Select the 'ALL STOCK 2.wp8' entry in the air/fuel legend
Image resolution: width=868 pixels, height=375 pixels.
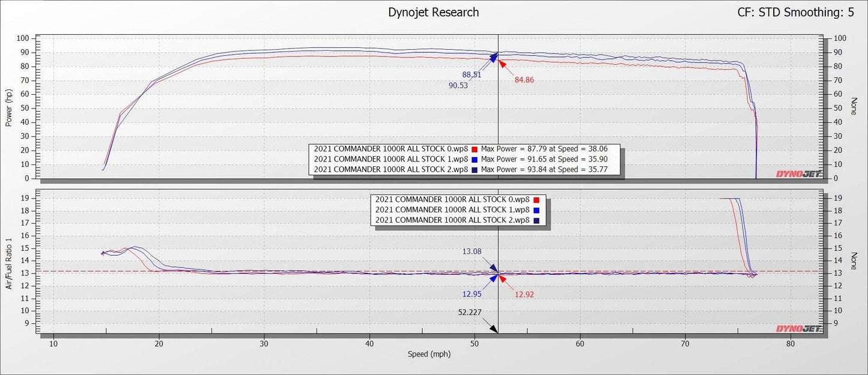[452, 220]
